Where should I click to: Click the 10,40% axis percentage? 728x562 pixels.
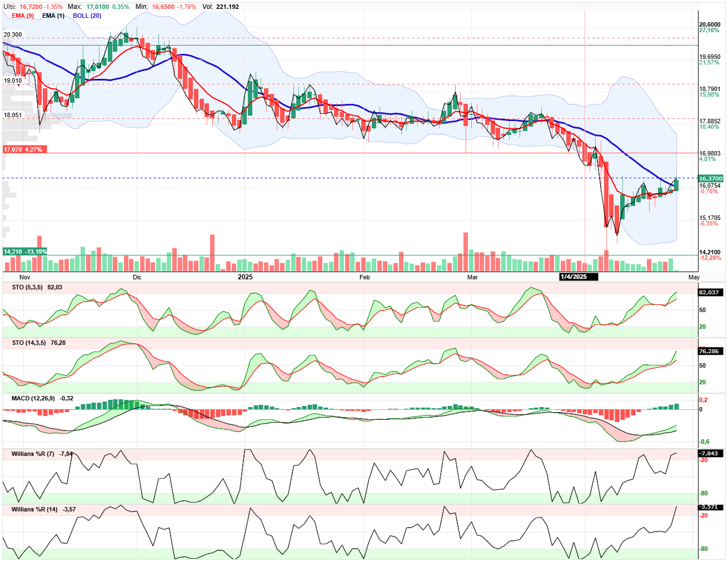coord(709,127)
